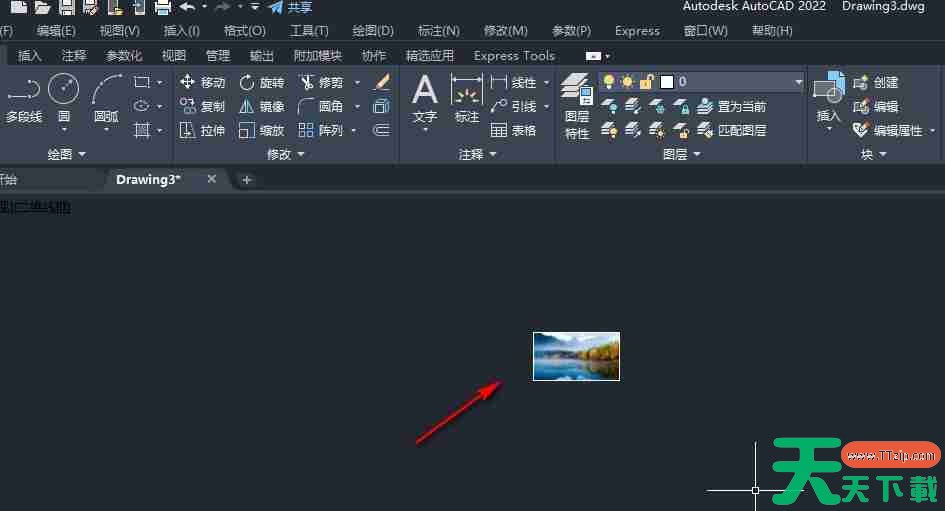Image resolution: width=945 pixels, height=511 pixels.
Task: Click the white layer color swatch
Action: (667, 81)
